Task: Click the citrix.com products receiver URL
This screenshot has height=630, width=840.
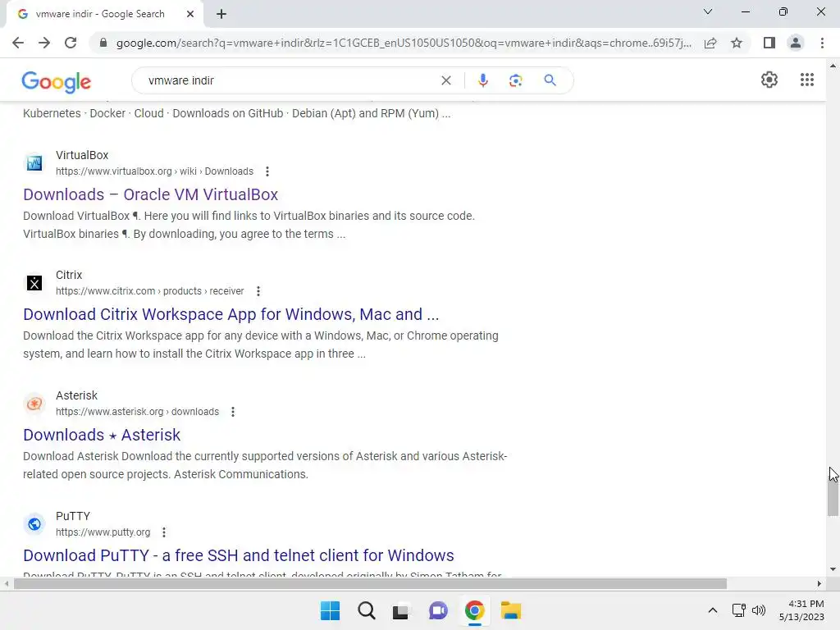Action: tap(149, 291)
